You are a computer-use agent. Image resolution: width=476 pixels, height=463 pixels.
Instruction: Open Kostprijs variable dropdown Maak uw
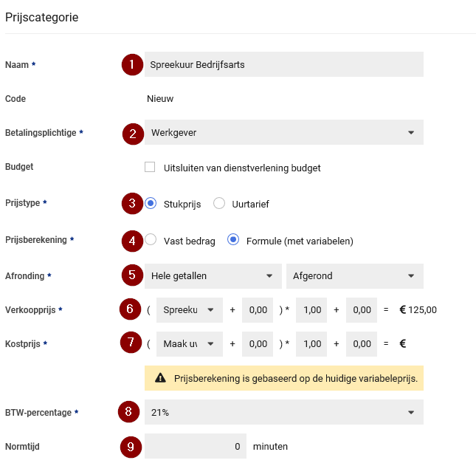(x=190, y=343)
